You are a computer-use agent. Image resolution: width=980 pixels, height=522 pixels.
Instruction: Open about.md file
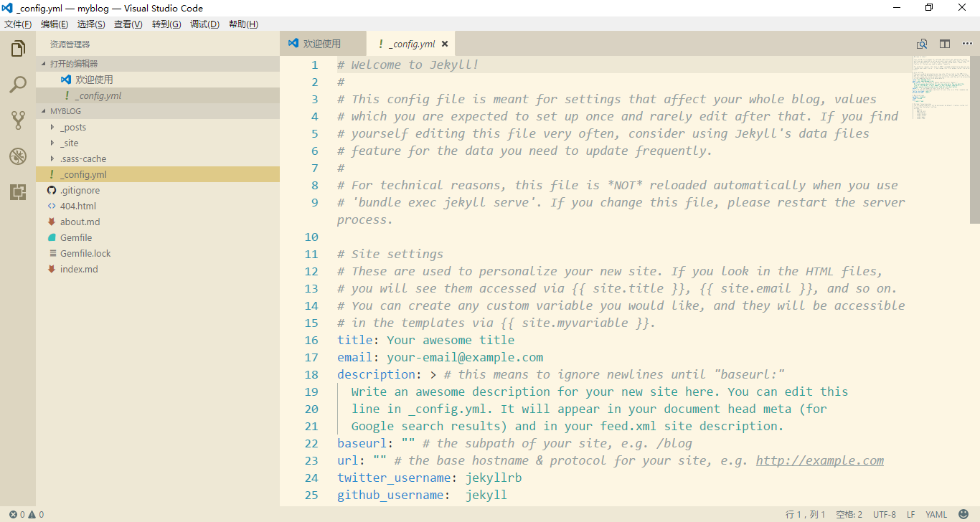coord(158,222)
